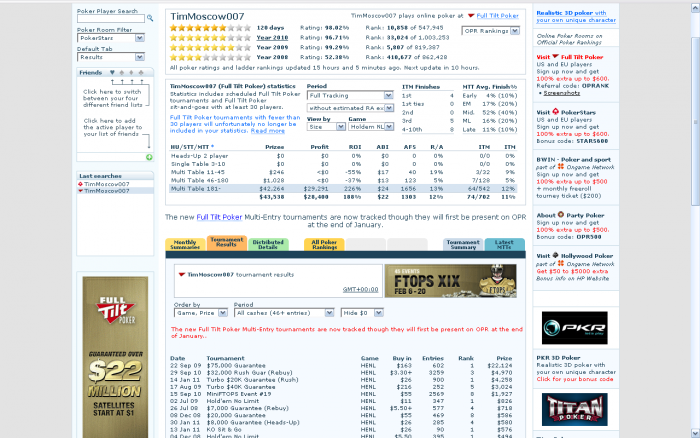Screen dimensions: 700x438
Task: Click the GMT+00:00 timezone link
Action: click(x=360, y=289)
